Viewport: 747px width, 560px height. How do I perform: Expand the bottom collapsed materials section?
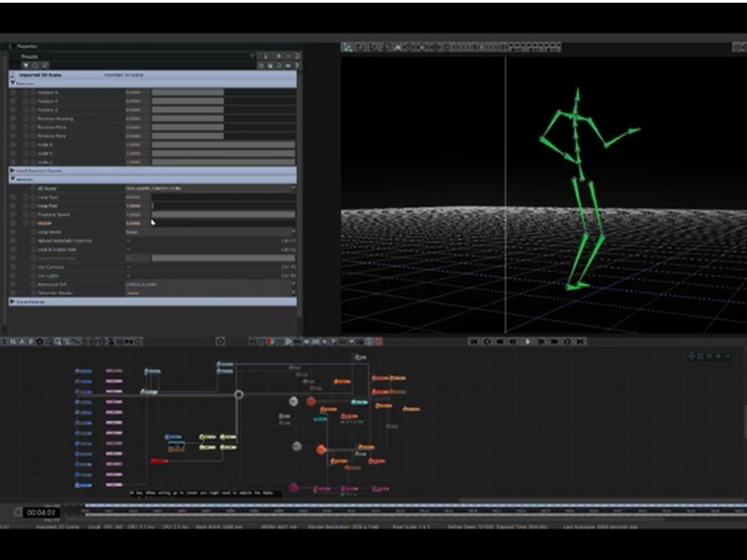[12, 301]
